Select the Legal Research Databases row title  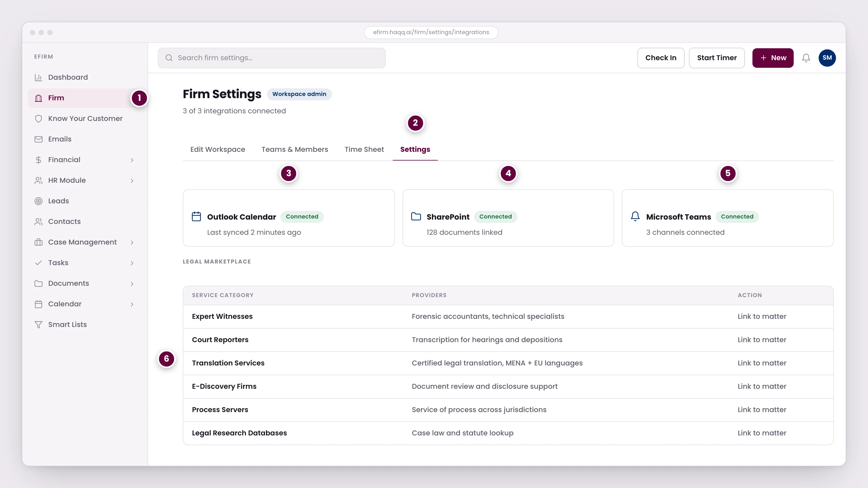239,433
